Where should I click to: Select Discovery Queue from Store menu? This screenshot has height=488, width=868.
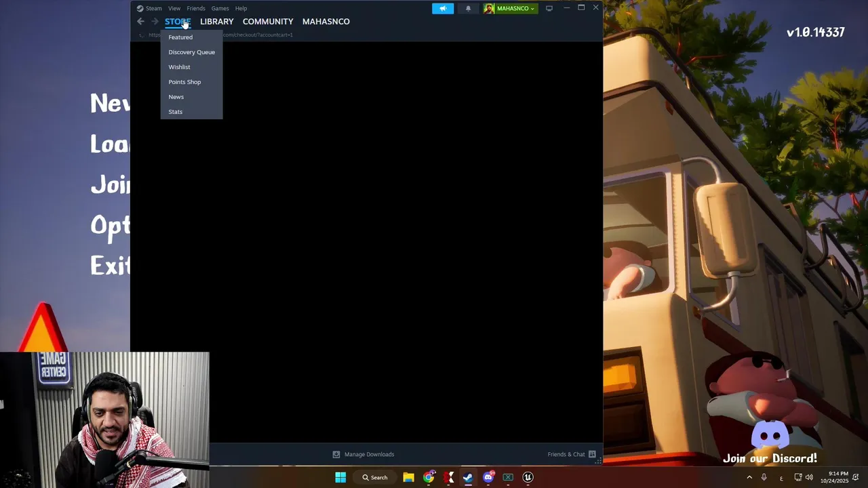click(x=191, y=52)
